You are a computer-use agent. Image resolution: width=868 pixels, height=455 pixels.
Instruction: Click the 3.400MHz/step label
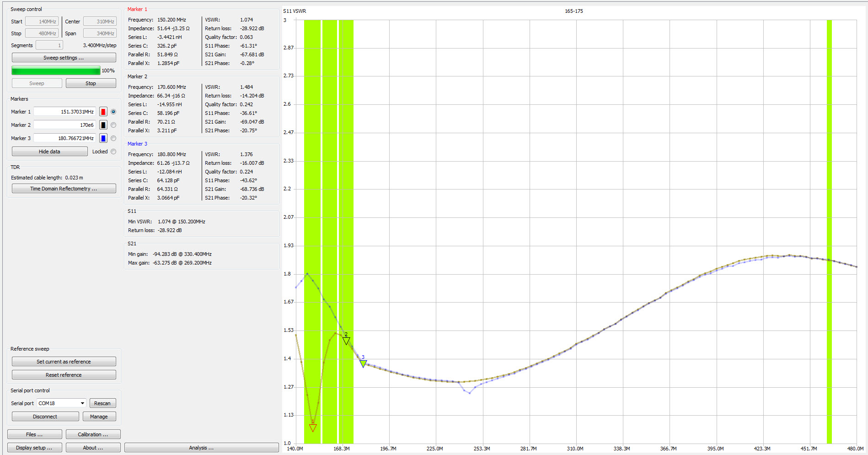pos(100,45)
